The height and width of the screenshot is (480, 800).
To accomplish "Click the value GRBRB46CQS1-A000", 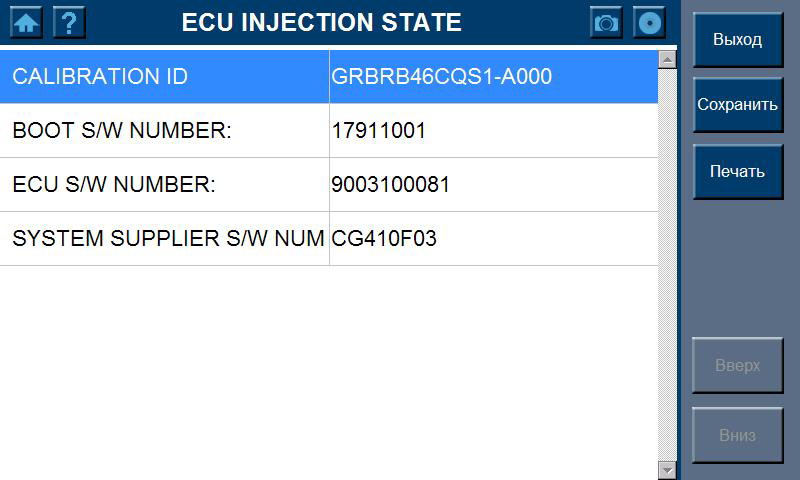I will tap(442, 77).
